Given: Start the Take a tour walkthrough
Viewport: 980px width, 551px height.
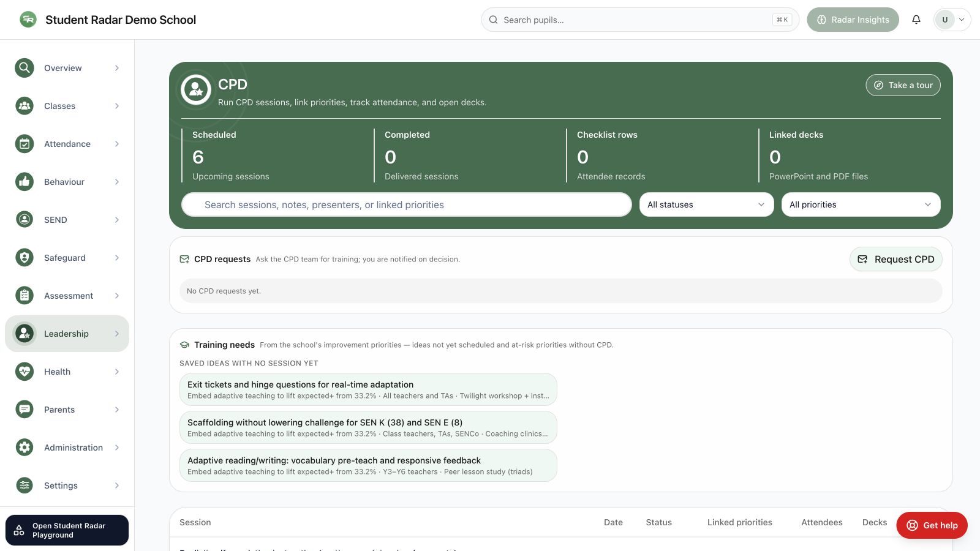Looking at the screenshot, I should point(903,85).
